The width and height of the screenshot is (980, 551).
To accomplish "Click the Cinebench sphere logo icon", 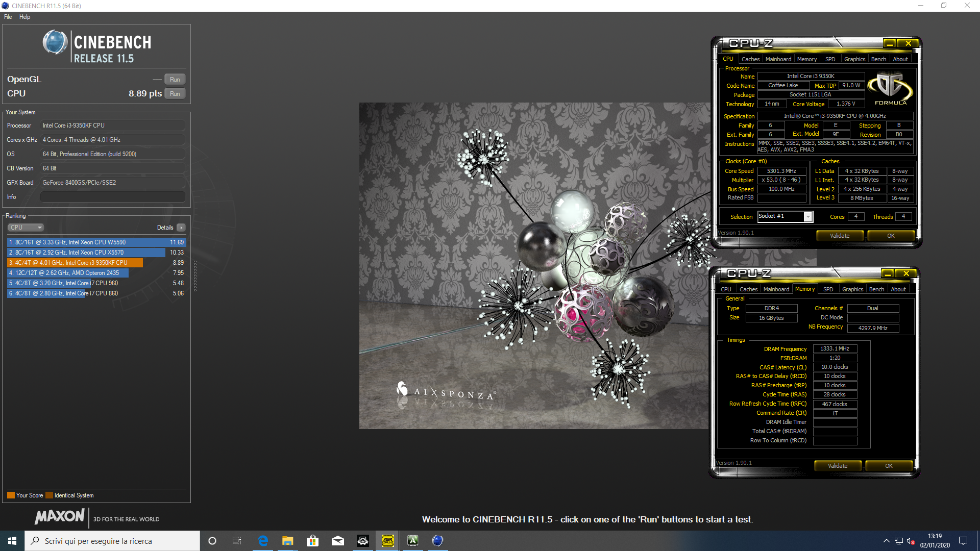I will (55, 42).
